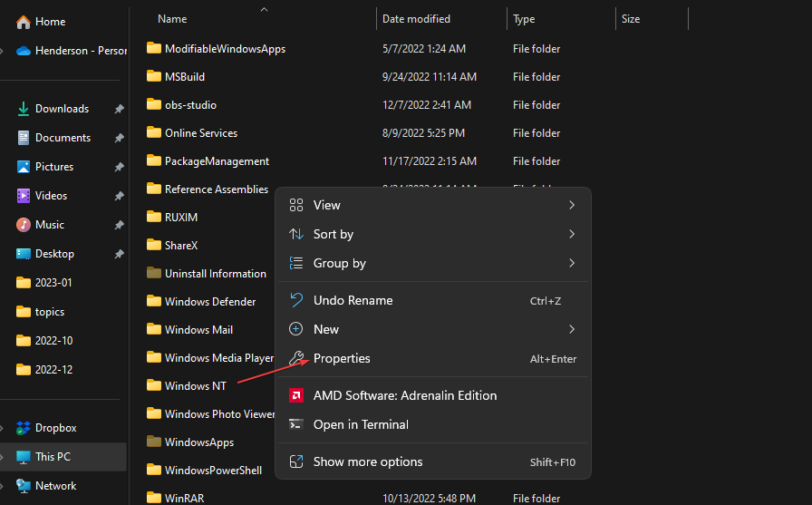Image resolution: width=812 pixels, height=505 pixels.
Task: Click the Downloads arrow icon in sidebar
Action: pos(24,109)
